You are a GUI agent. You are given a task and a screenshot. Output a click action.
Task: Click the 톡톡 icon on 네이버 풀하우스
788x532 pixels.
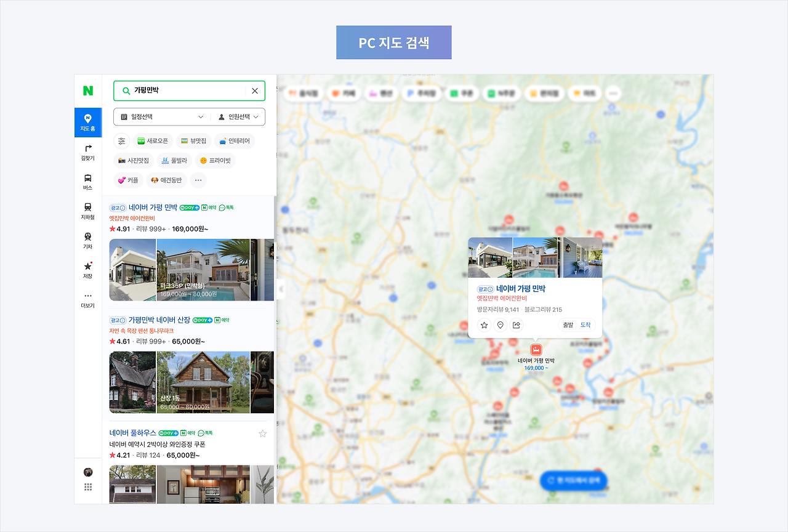tap(206, 433)
